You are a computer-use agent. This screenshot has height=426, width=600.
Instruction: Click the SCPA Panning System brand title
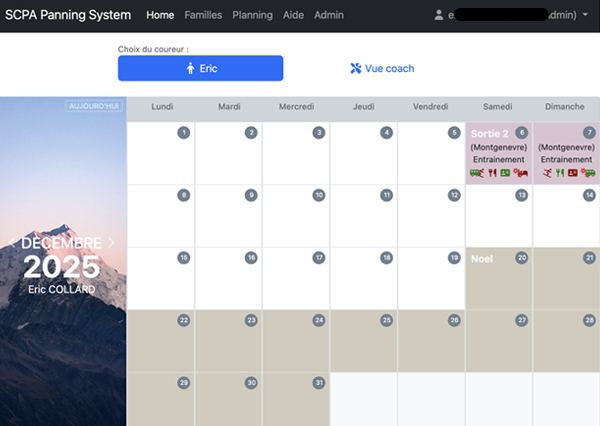click(69, 15)
